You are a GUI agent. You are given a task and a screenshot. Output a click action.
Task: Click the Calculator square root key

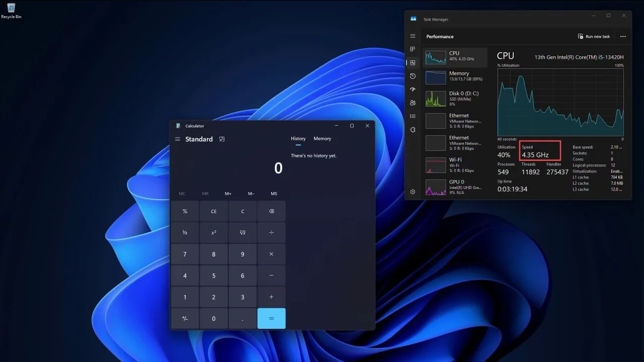[x=243, y=233]
